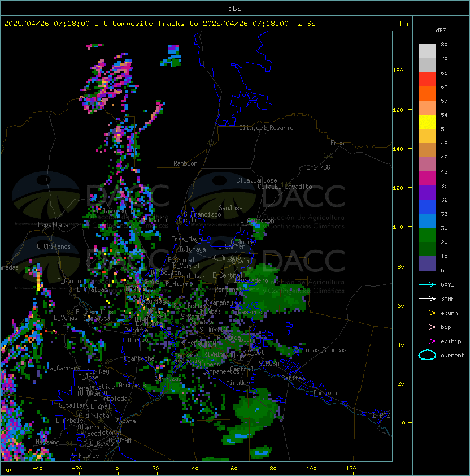
Task: Pick the light blue 35 dBZ swatch
Action: 427,220
